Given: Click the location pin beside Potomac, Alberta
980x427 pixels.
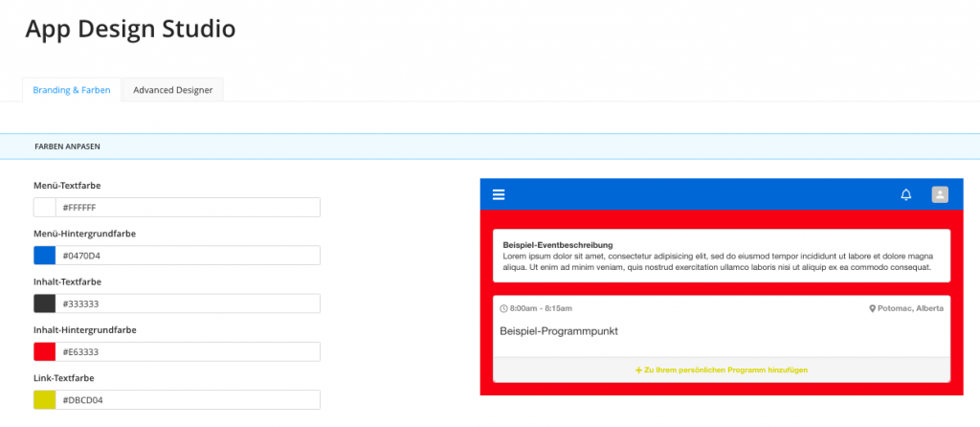Looking at the screenshot, I should point(872,308).
